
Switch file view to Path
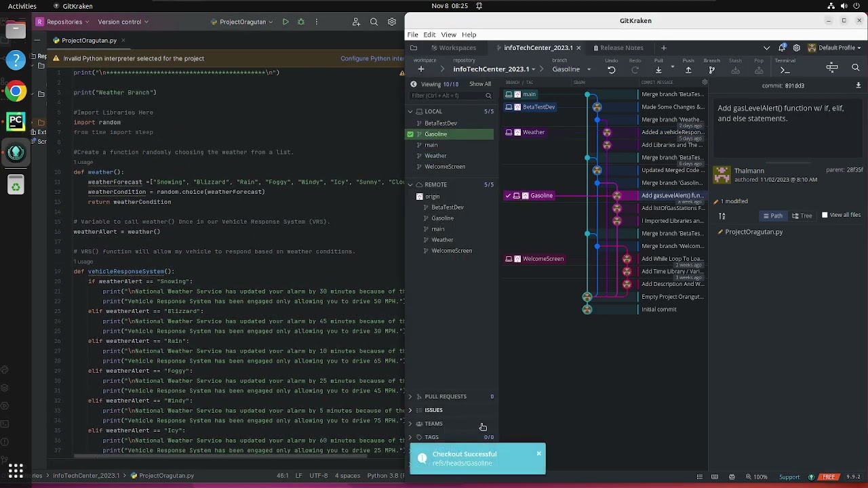(x=773, y=216)
